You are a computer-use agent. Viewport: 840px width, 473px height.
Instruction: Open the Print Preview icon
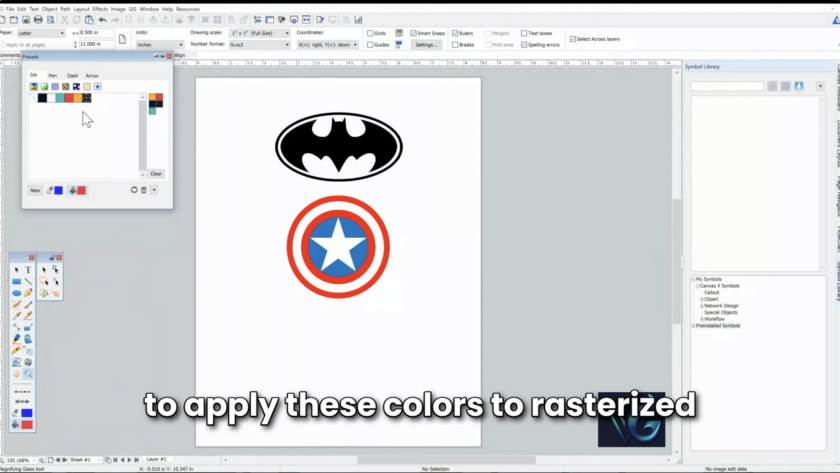pos(51,20)
